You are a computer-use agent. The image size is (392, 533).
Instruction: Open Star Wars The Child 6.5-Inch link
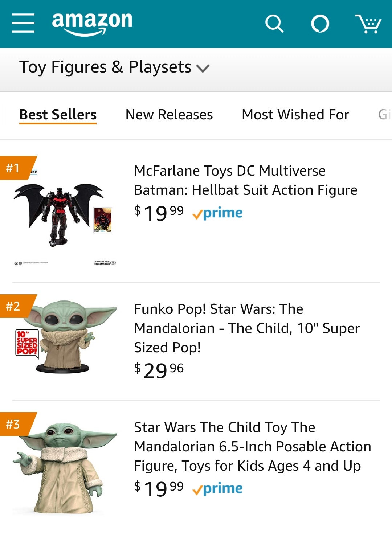pos(252,446)
